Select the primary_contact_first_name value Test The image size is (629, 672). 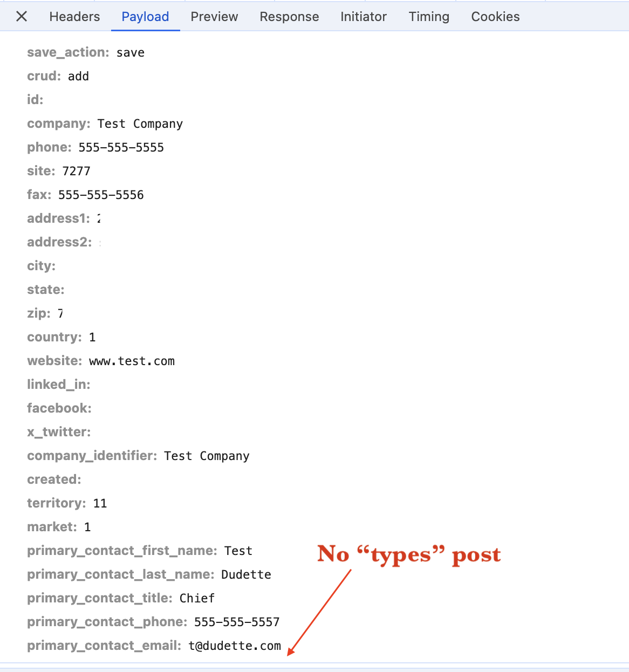click(238, 551)
